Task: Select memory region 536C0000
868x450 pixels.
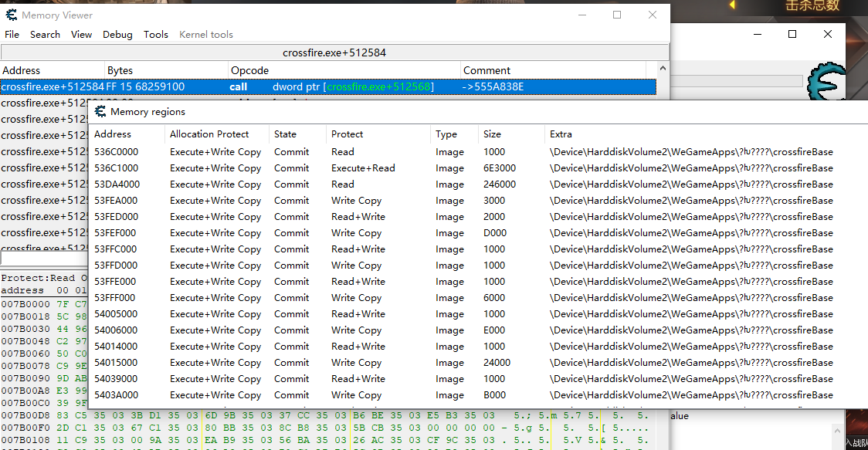Action: (117, 151)
